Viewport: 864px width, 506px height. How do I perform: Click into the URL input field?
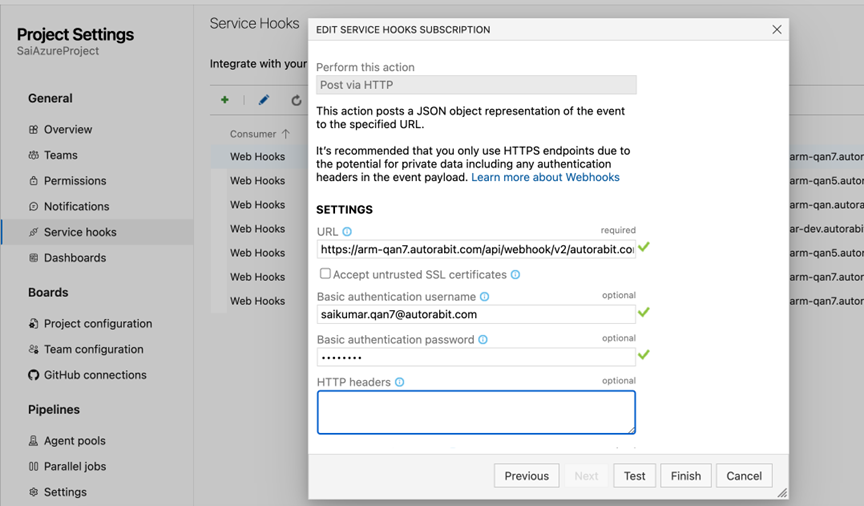coord(476,249)
